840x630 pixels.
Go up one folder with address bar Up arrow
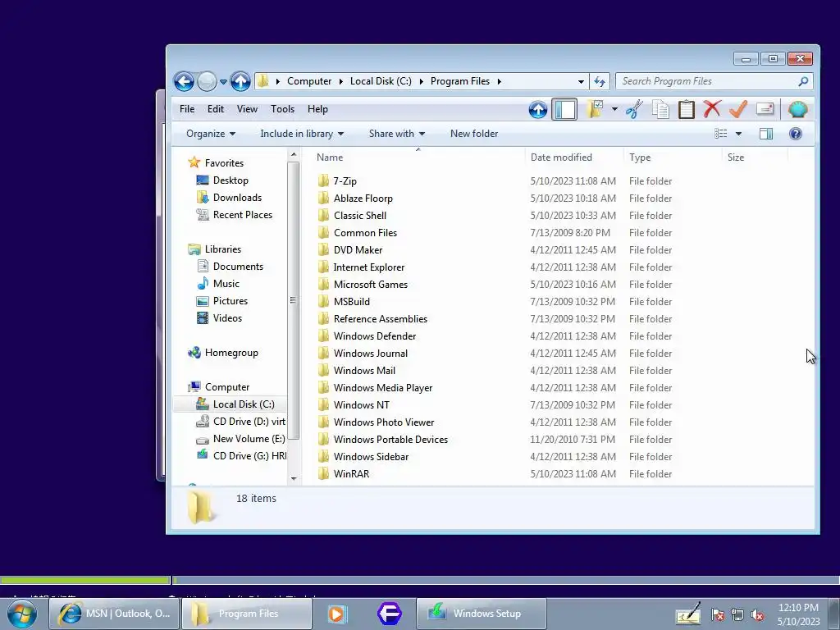(x=240, y=81)
